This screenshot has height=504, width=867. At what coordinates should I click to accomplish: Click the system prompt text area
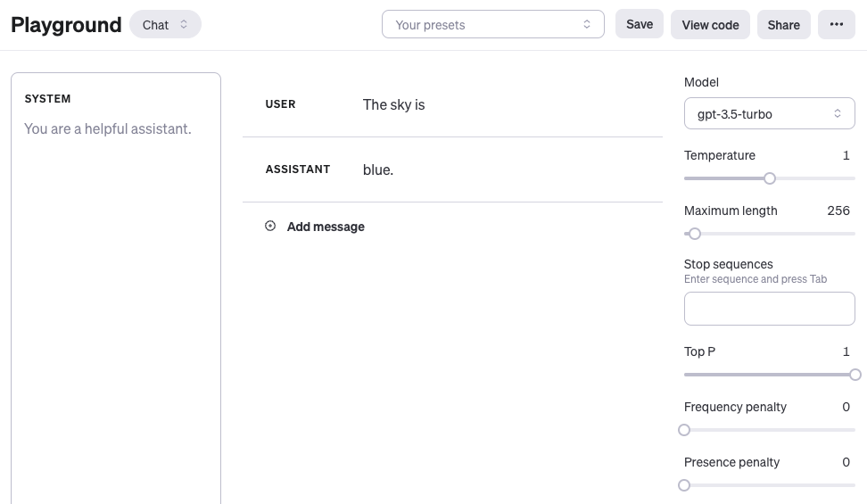(116, 268)
